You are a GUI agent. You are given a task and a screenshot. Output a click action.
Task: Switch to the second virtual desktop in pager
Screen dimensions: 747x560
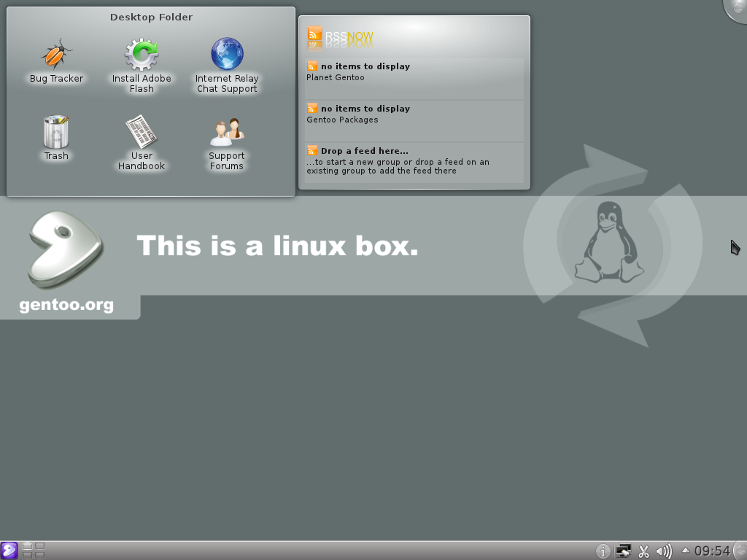(39, 545)
